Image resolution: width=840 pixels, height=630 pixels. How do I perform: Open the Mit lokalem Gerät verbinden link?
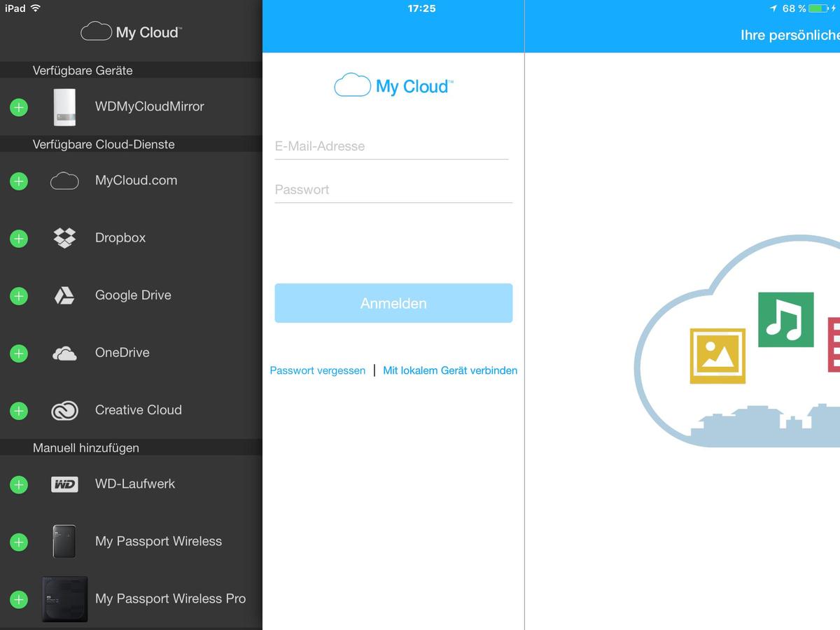450,370
